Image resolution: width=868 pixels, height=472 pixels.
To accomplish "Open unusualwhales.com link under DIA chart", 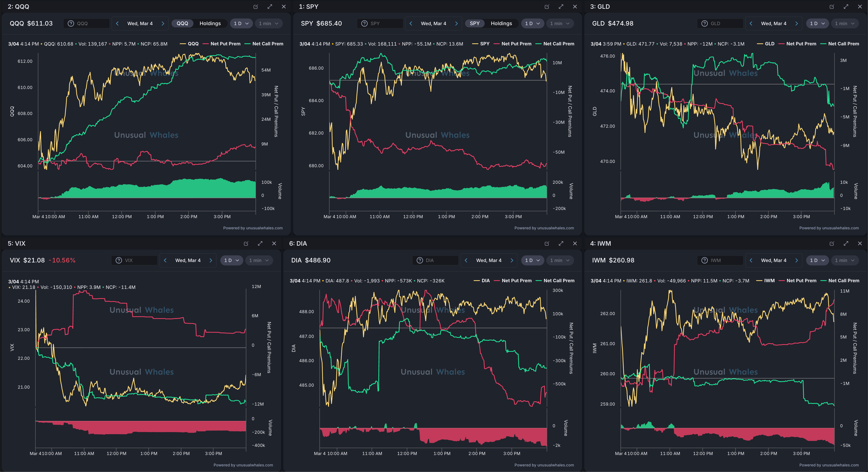I will (555, 465).
